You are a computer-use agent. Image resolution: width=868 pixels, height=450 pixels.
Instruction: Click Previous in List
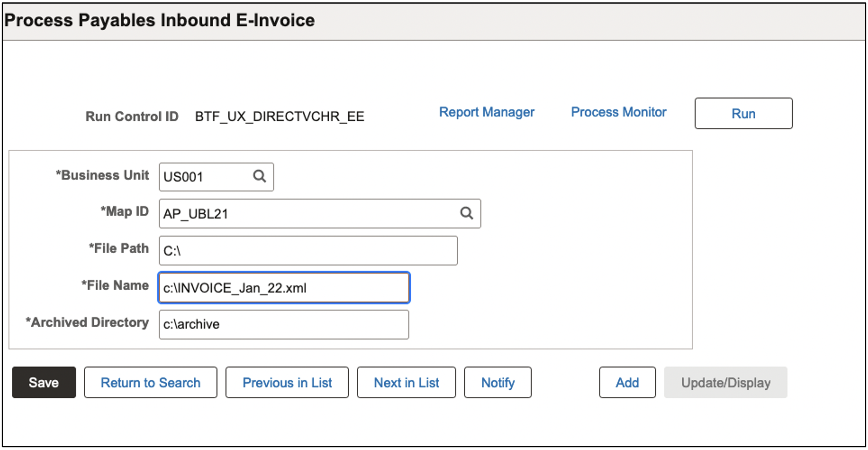coord(287,382)
